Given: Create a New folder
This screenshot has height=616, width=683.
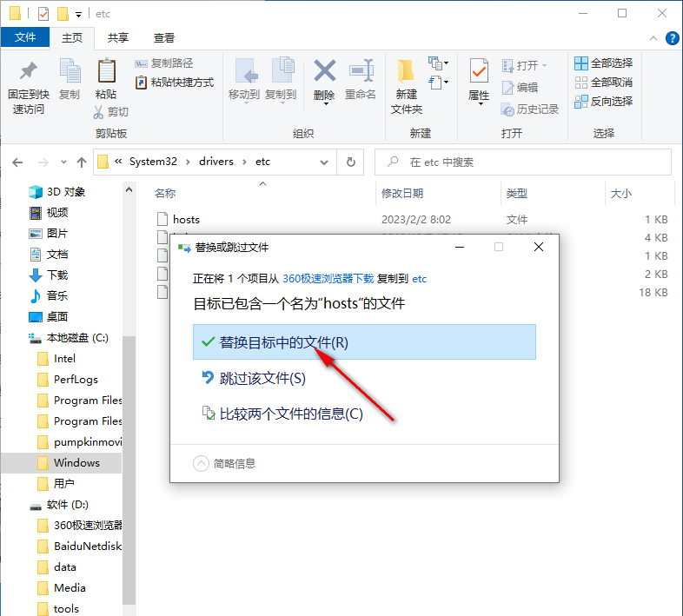Looking at the screenshot, I should 407,87.
